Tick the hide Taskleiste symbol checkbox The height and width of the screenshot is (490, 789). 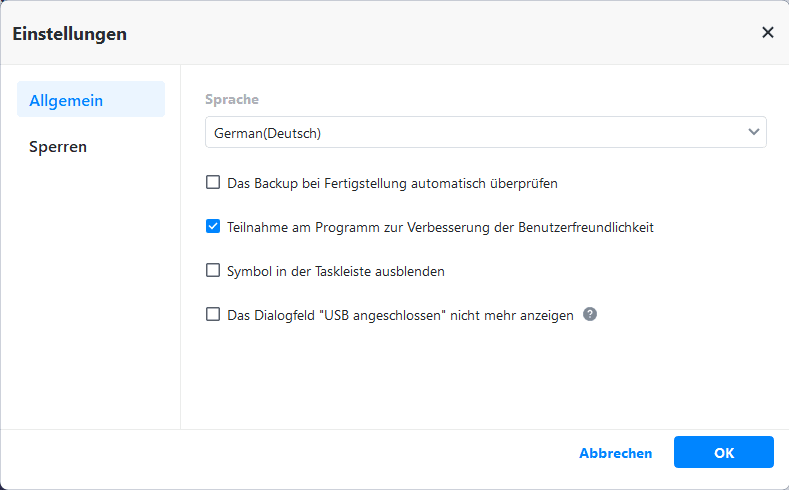tap(213, 270)
